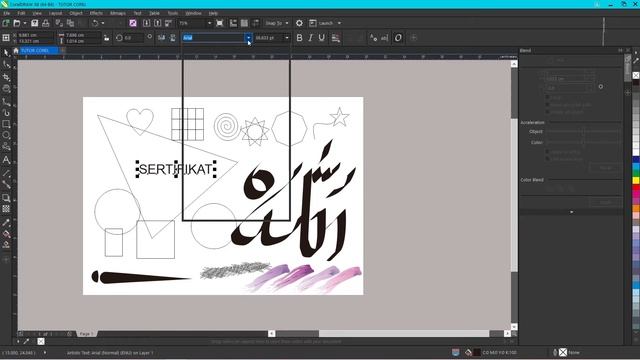Toggle the Lock Ratio padlock
Screen dimensions: 640x360
tap(107, 38)
